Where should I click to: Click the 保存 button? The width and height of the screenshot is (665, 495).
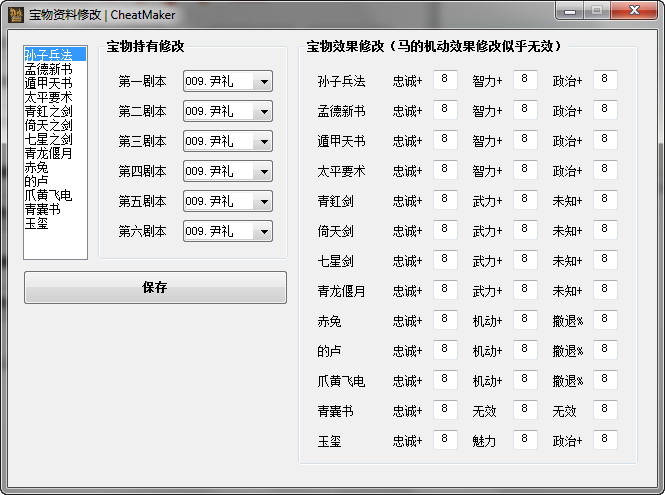(155, 288)
